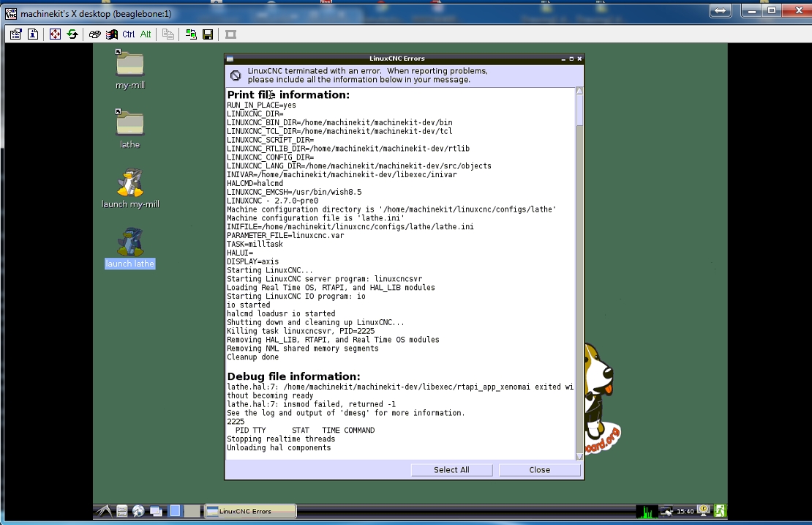Toggle the Alt key in toolbar
The image size is (812, 525).
146,34
